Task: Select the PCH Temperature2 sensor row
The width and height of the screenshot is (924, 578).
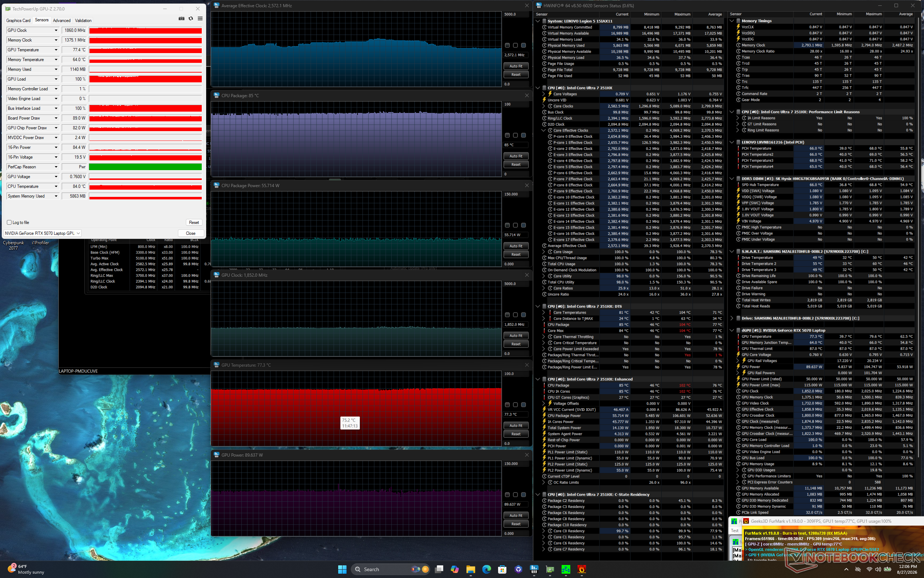Action: 825,155
